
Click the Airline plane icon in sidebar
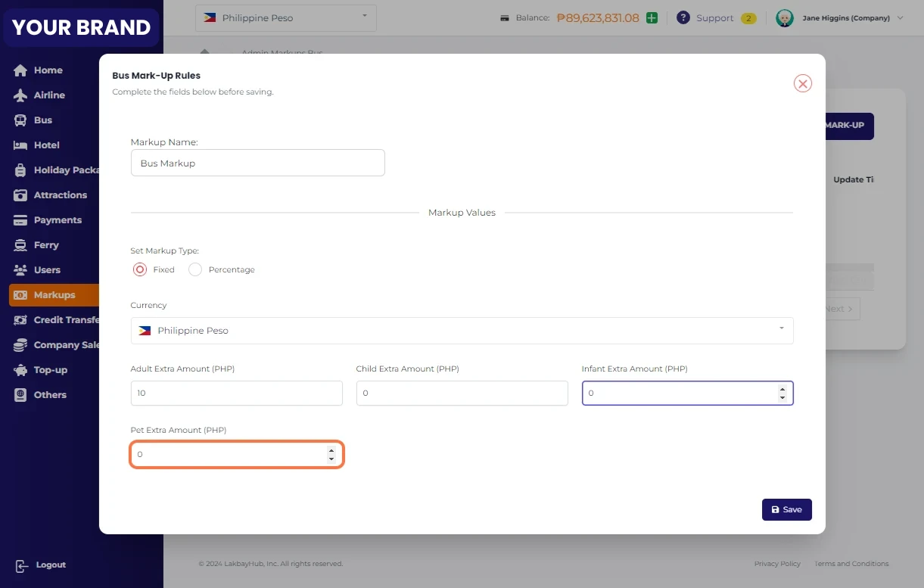[x=20, y=95]
